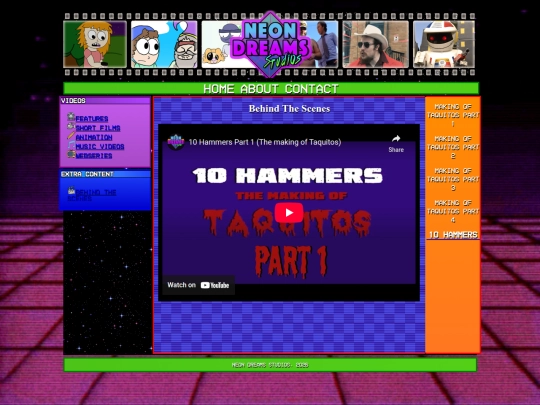Click the Videos panel header
The width and height of the screenshot is (540, 405).
click(x=105, y=101)
